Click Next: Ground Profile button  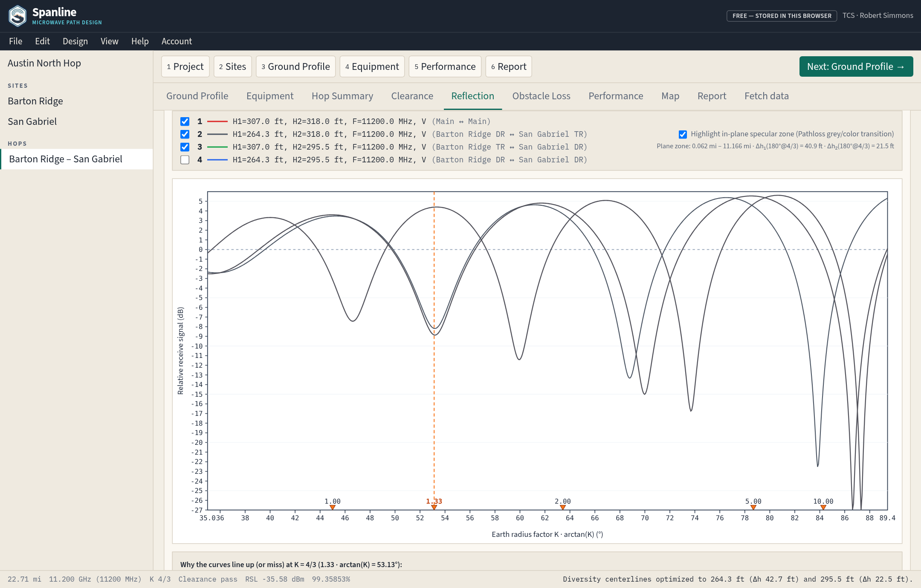pyautogui.click(x=856, y=66)
